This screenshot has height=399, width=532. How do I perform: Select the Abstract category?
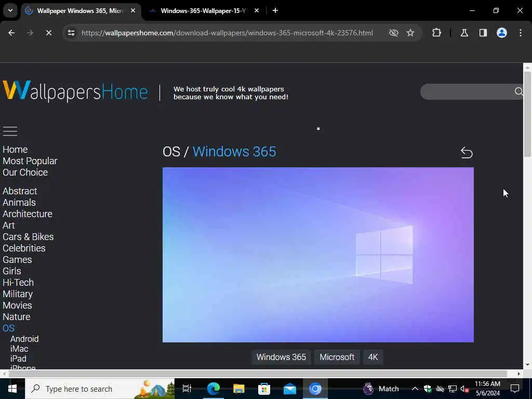[x=20, y=191]
